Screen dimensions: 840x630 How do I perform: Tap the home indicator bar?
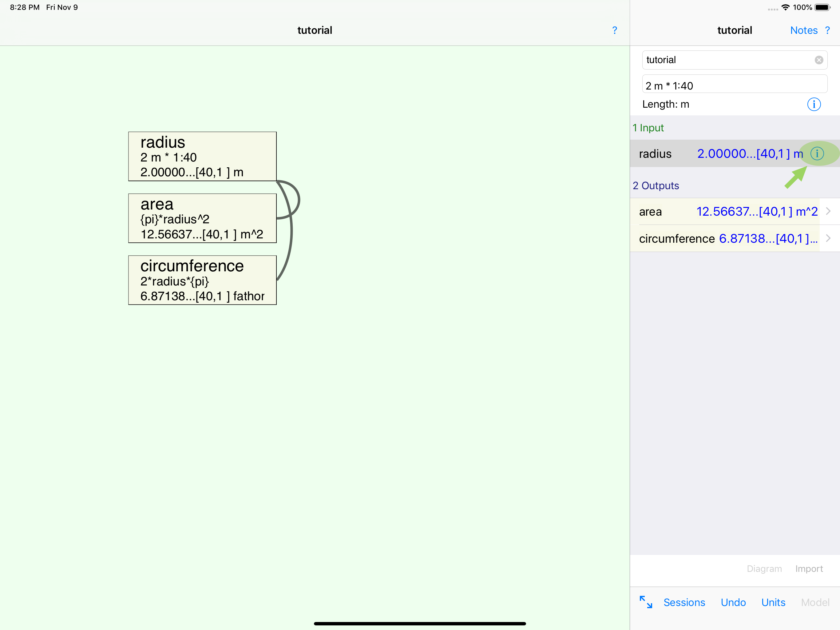point(420,624)
